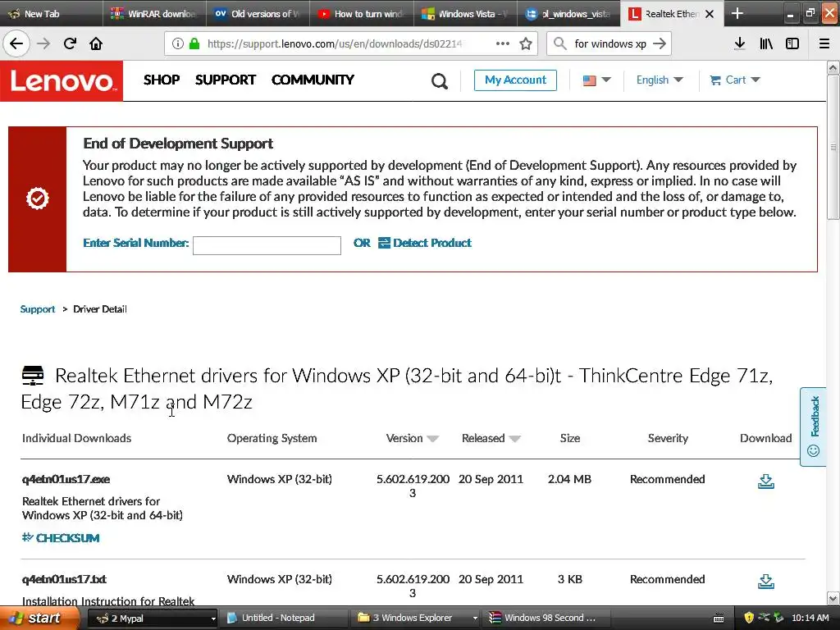Click the page scrollbar down arrow
Screen dimensions: 840x630
[833, 598]
